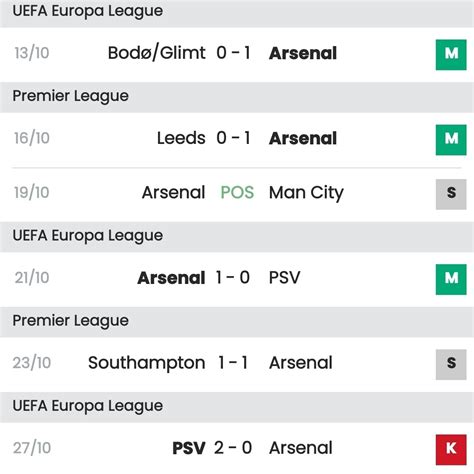Select the POS status of Arsenal vs Man City
Screen dimensions: 474x474
[x=237, y=193]
